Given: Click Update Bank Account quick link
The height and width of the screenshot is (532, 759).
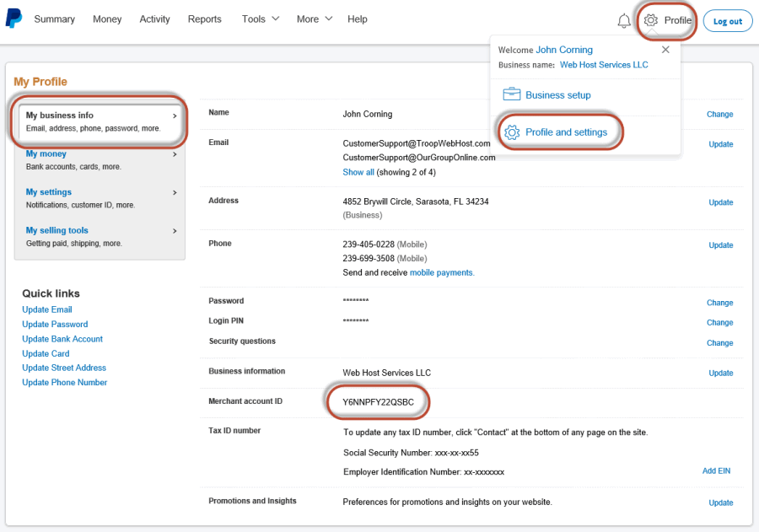Looking at the screenshot, I should click(62, 339).
